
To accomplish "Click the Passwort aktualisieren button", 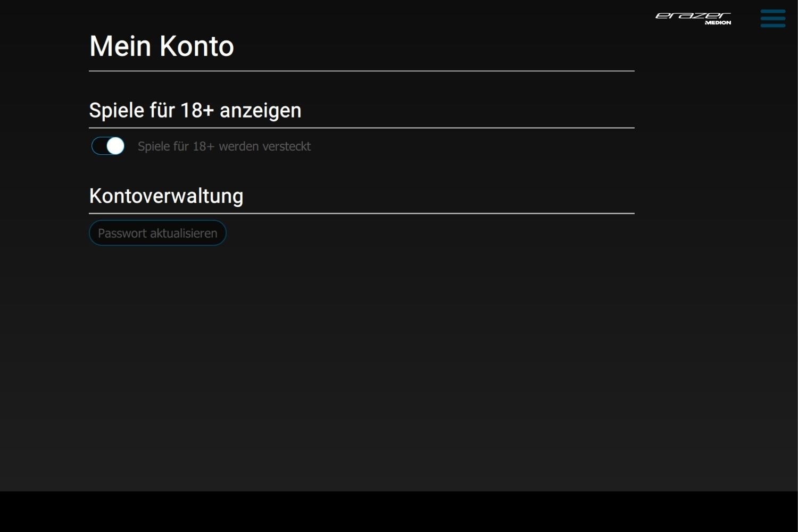I will tap(157, 233).
